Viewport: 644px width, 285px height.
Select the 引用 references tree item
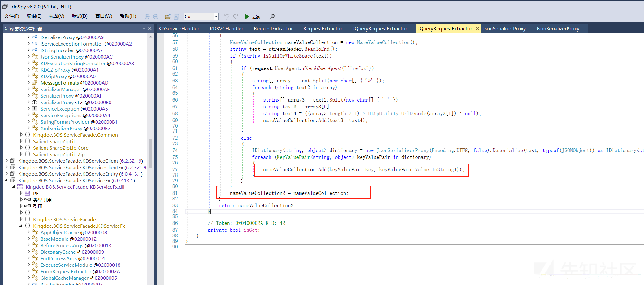(x=38, y=206)
